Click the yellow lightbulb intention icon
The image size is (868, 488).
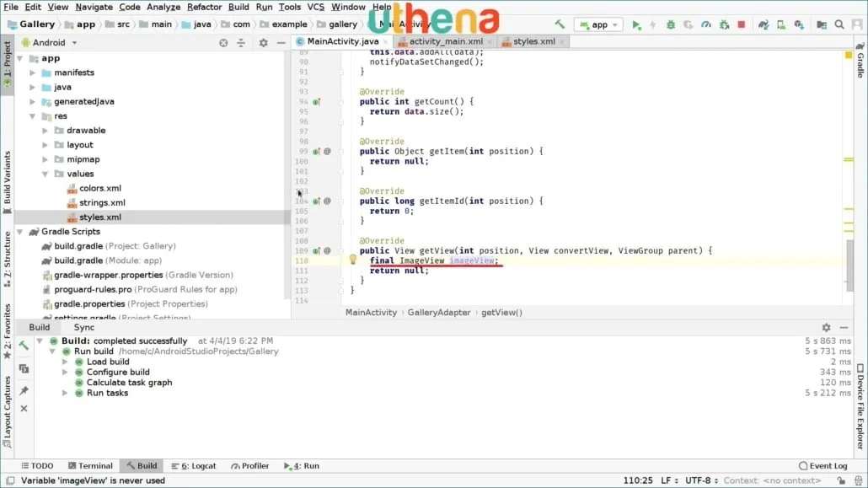[x=352, y=260]
